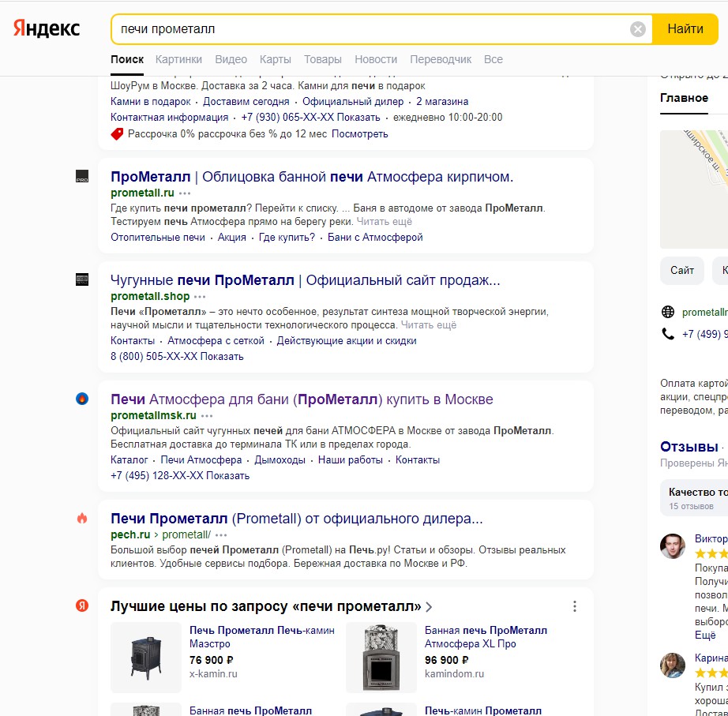Open the Официальный дилер sitelink
The width and height of the screenshot is (728, 716).
(x=353, y=102)
